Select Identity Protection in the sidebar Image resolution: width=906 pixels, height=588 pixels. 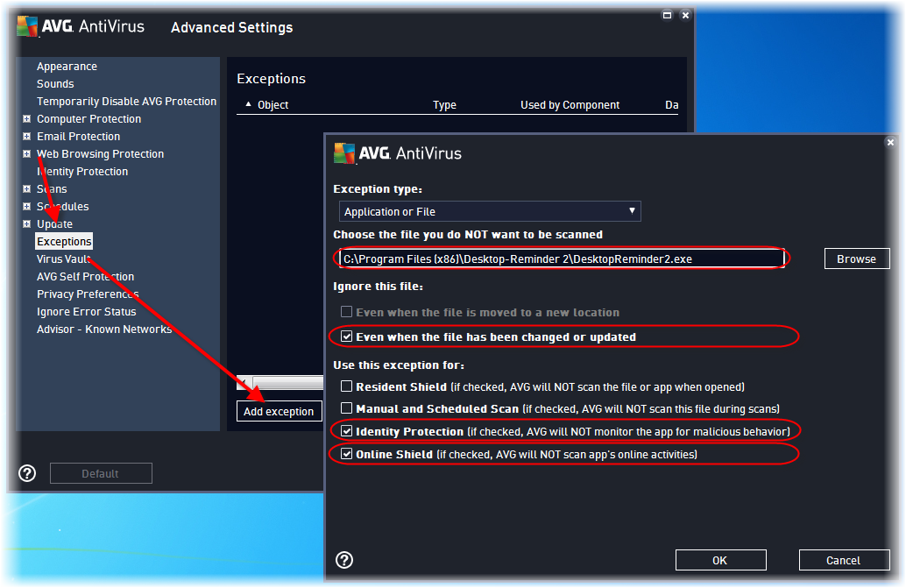coord(82,172)
